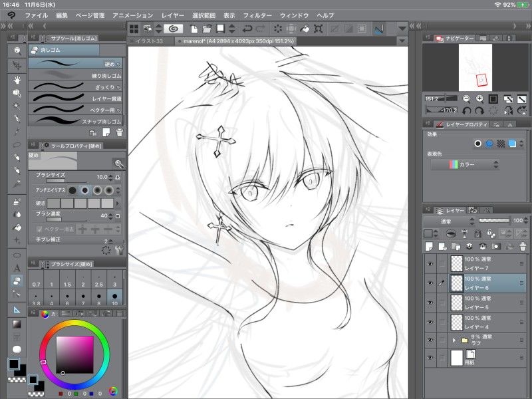Select brush size preset 2.5
532x399 pixels.
98,280
